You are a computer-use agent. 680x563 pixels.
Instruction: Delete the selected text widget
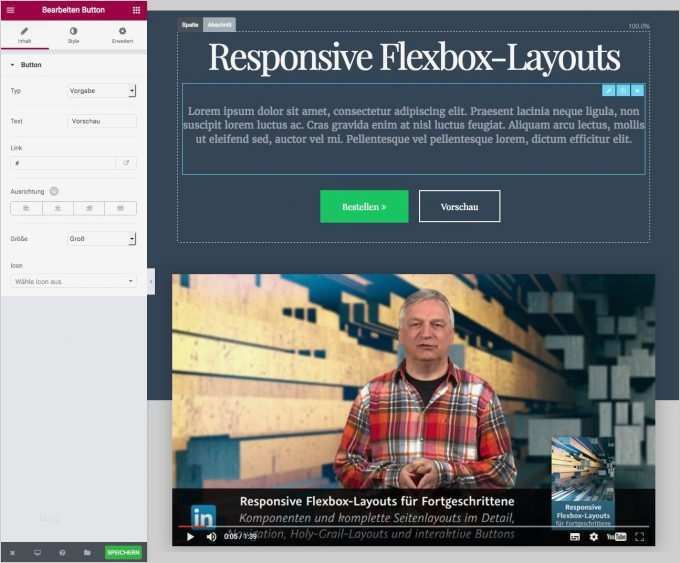point(637,90)
